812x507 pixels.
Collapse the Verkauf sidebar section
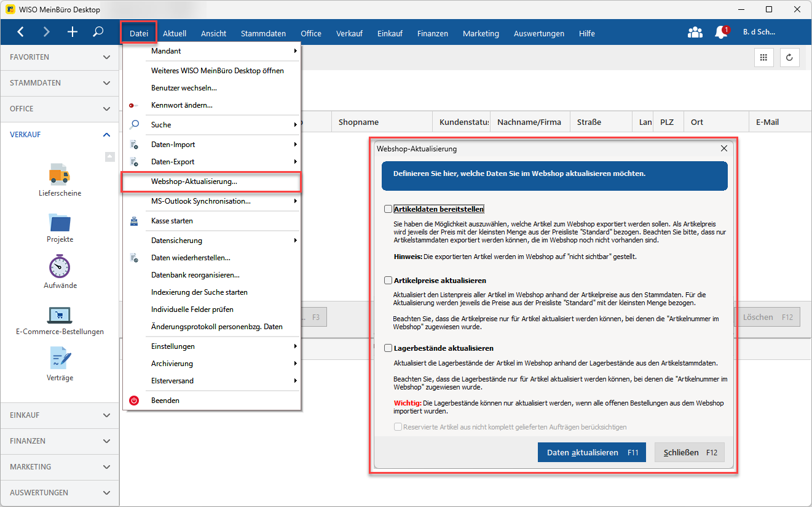click(x=60, y=135)
